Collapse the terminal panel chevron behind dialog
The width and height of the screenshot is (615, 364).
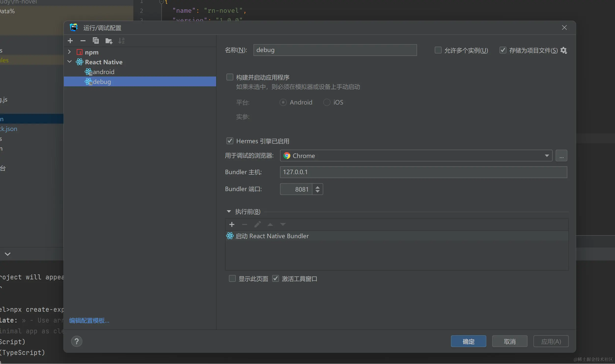(x=8, y=254)
